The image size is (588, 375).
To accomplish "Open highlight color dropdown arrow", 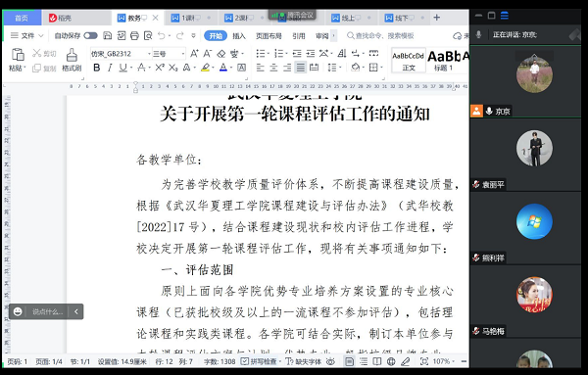I will 213,68.
